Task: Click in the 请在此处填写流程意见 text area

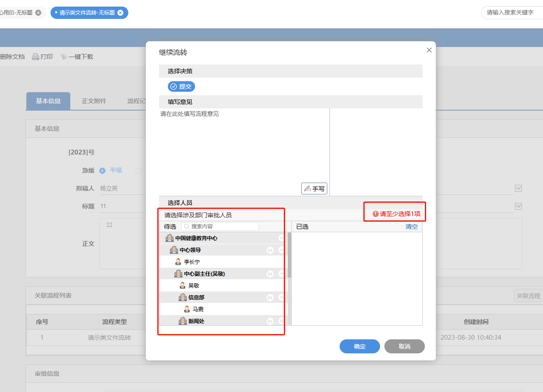Action: (x=244, y=151)
